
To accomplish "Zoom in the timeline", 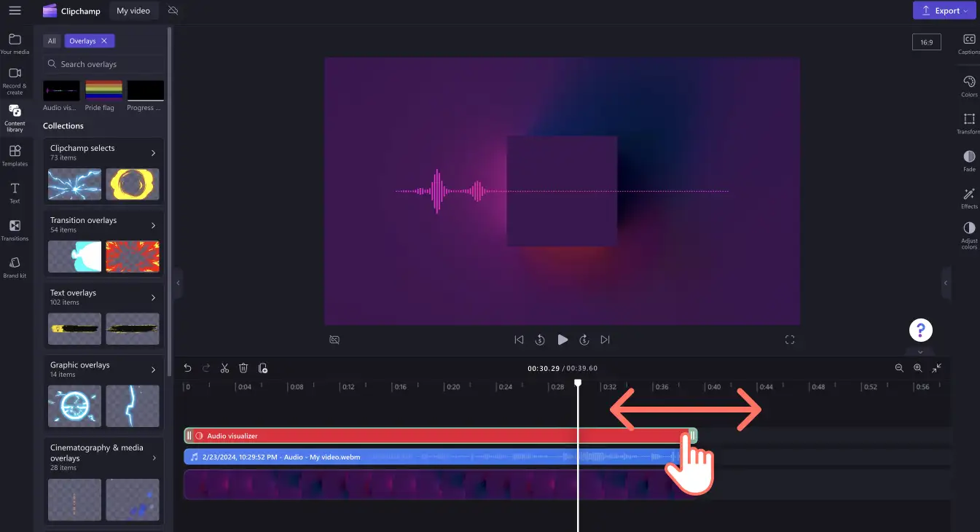I will click(x=918, y=368).
